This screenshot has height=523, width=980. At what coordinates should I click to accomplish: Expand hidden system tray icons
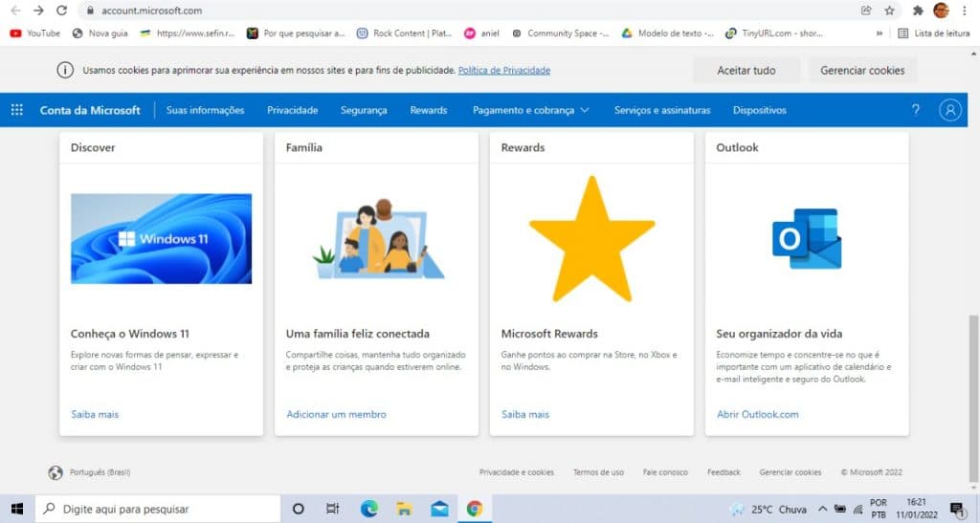click(x=822, y=510)
